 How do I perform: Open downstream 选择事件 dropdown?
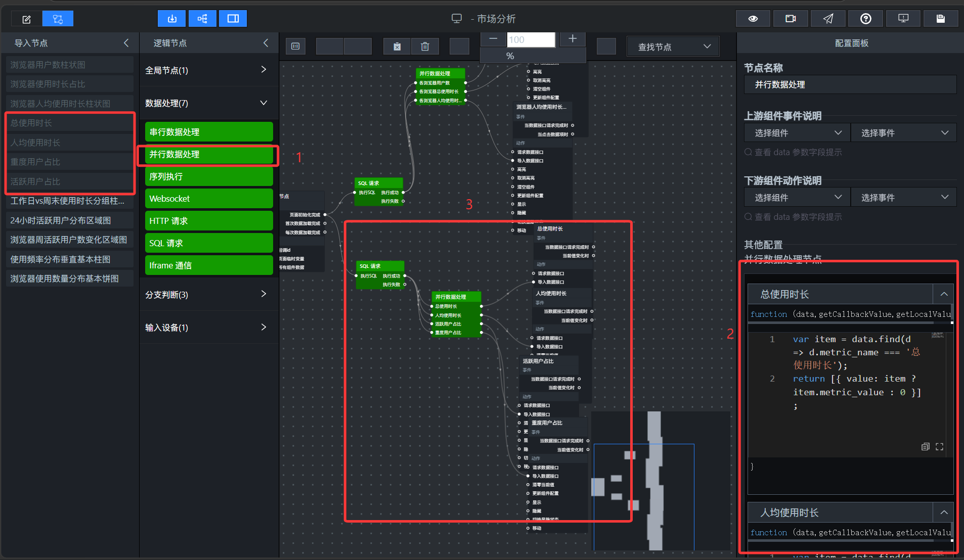click(x=904, y=198)
